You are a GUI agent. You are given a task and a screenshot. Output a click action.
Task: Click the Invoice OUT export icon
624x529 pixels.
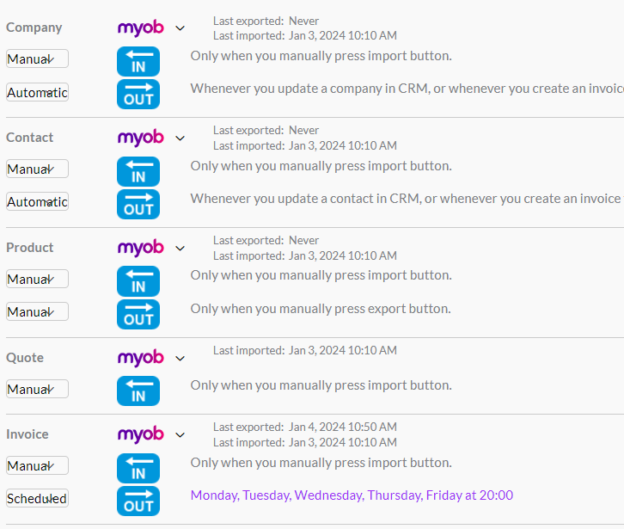tap(138, 500)
